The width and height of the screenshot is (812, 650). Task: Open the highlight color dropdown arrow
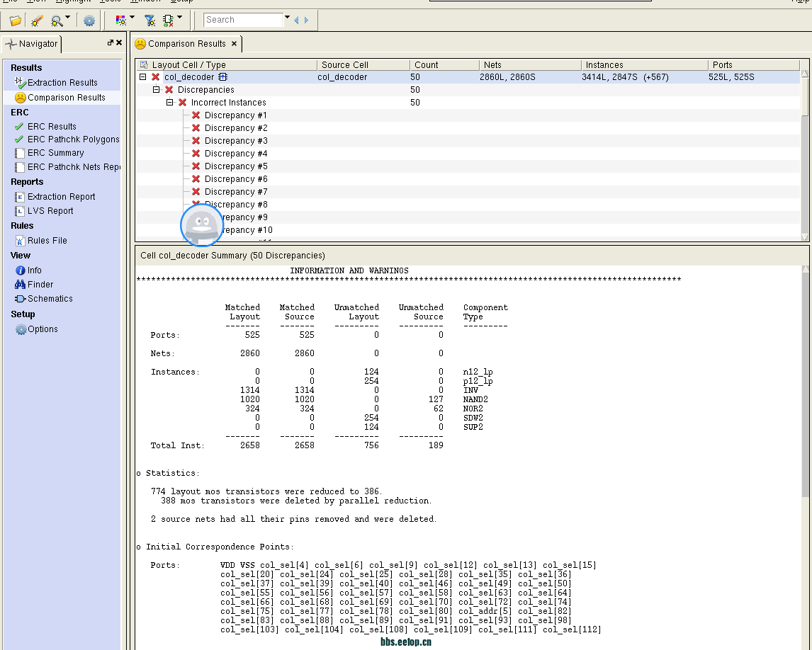click(132, 18)
